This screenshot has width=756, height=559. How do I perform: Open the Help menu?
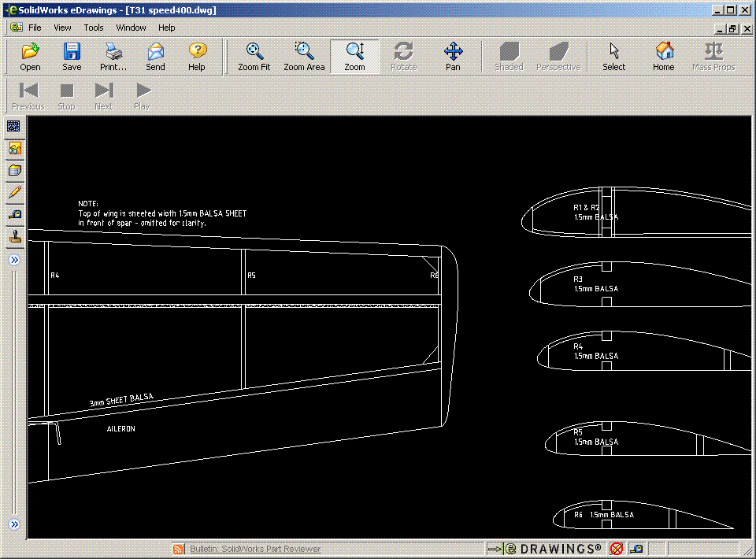tap(166, 28)
